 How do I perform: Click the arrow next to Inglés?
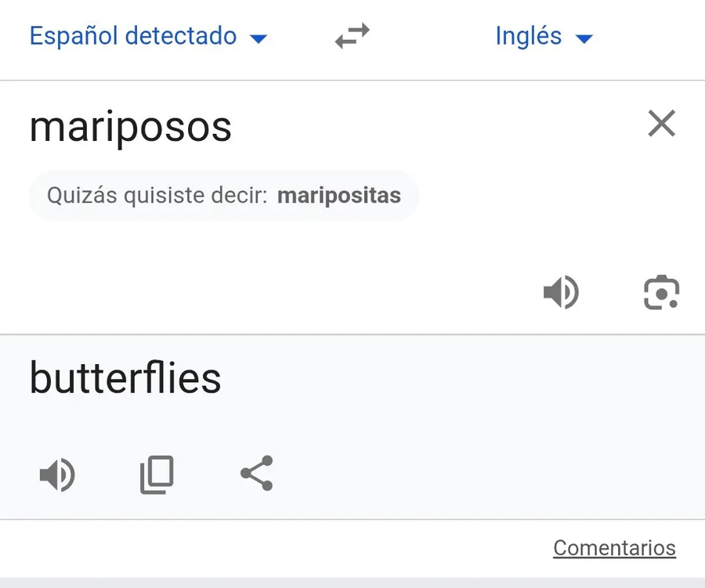[x=584, y=38]
